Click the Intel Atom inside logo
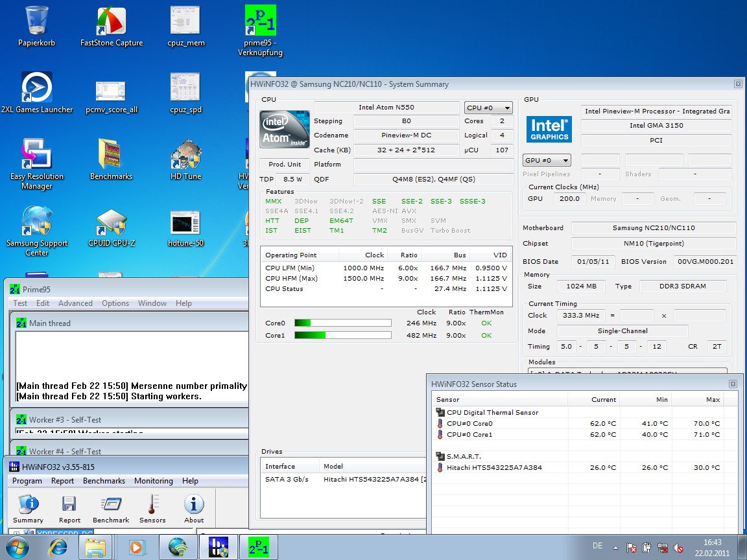Screen dimensions: 747x560 click(285, 129)
